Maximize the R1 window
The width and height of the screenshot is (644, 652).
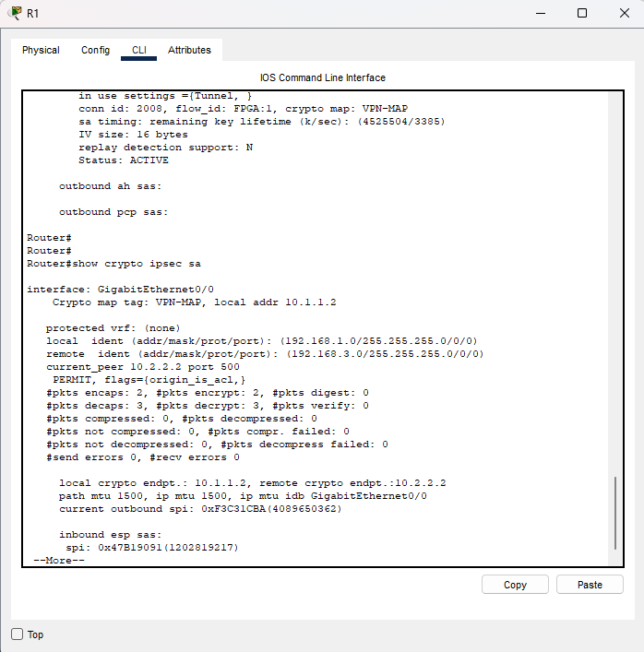click(x=582, y=13)
